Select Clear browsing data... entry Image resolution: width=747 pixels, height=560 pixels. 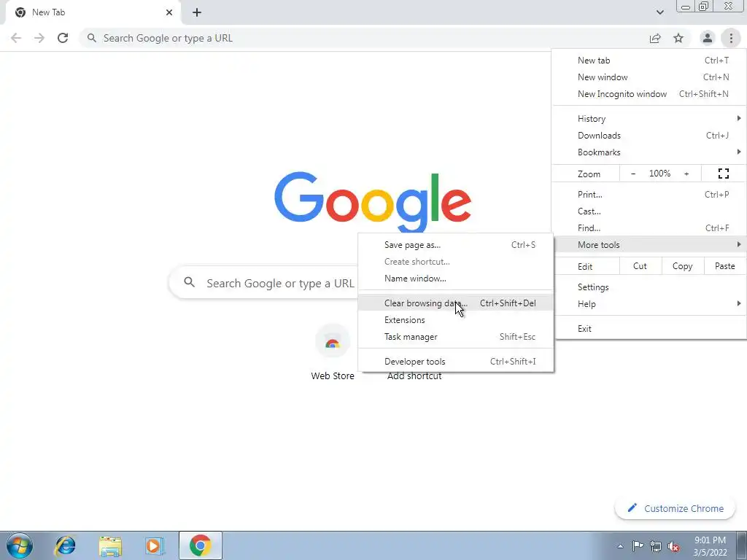(456, 303)
